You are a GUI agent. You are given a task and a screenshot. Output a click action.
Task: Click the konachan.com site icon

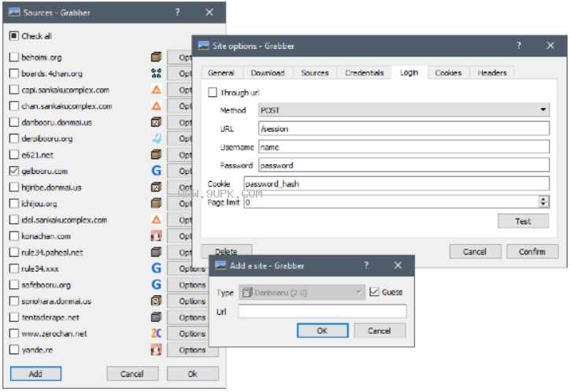tap(156, 236)
